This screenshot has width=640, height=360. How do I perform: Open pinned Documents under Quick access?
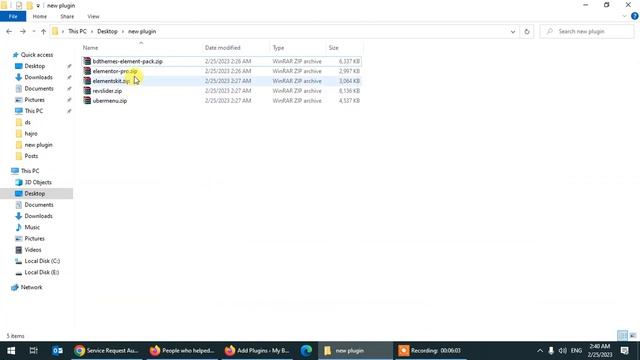[39, 89]
